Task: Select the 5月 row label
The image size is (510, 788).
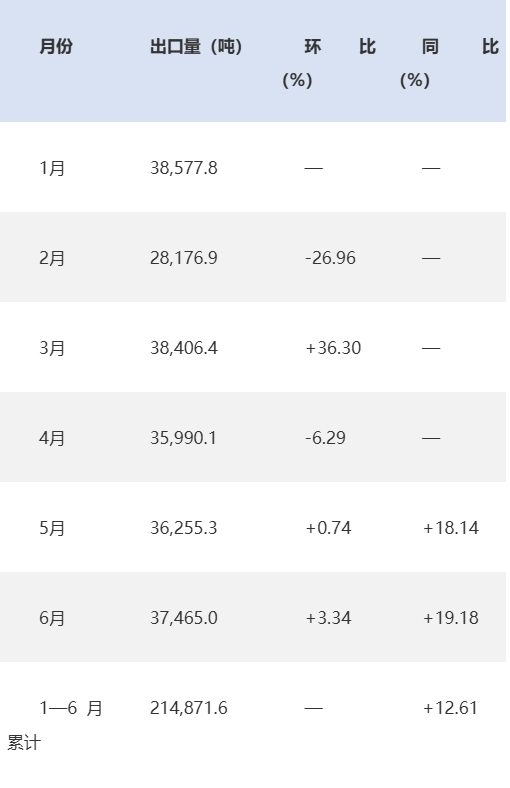Action: [52, 528]
